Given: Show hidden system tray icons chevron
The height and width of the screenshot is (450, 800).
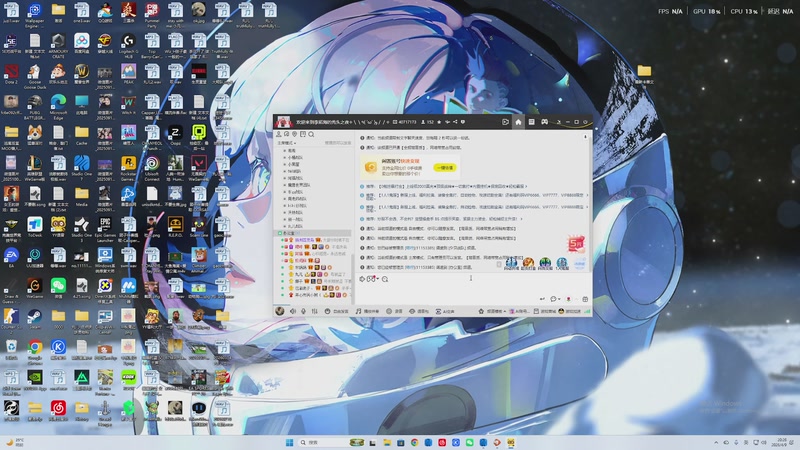Looking at the screenshot, I should click(716, 442).
